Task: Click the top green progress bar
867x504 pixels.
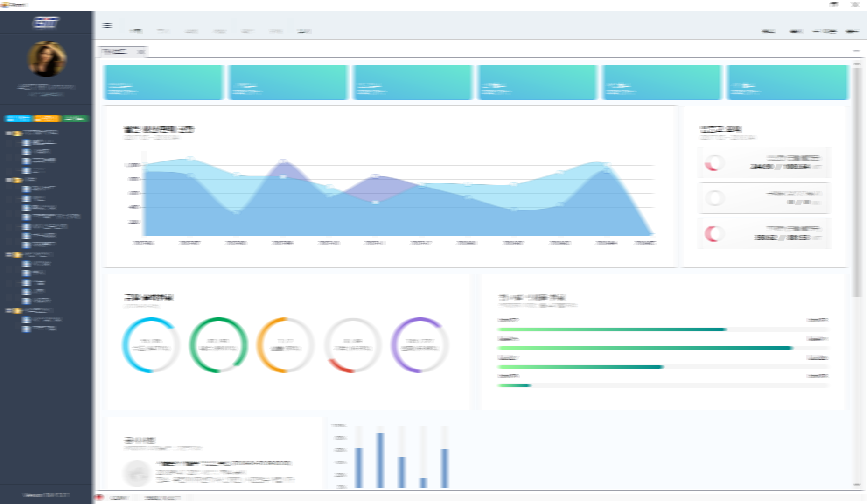Action: [611, 329]
